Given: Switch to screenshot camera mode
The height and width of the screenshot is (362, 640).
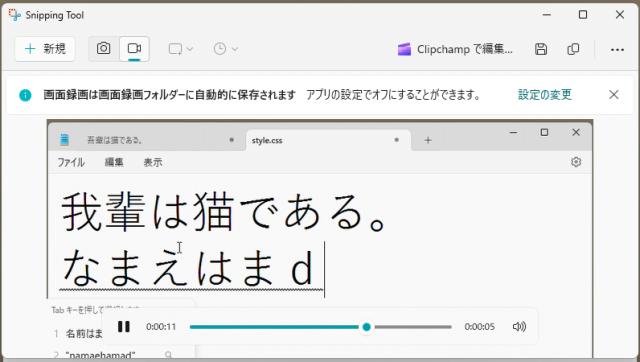Looking at the screenshot, I should pyautogui.click(x=104, y=49).
